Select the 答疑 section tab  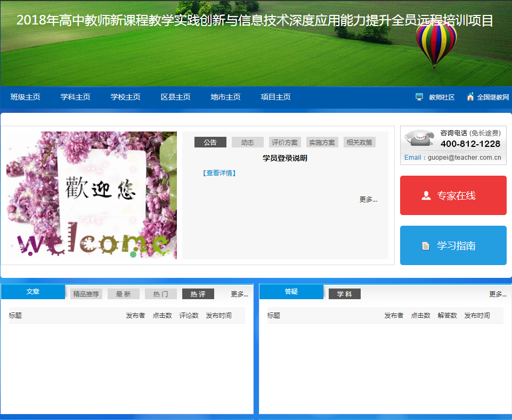pos(291,291)
